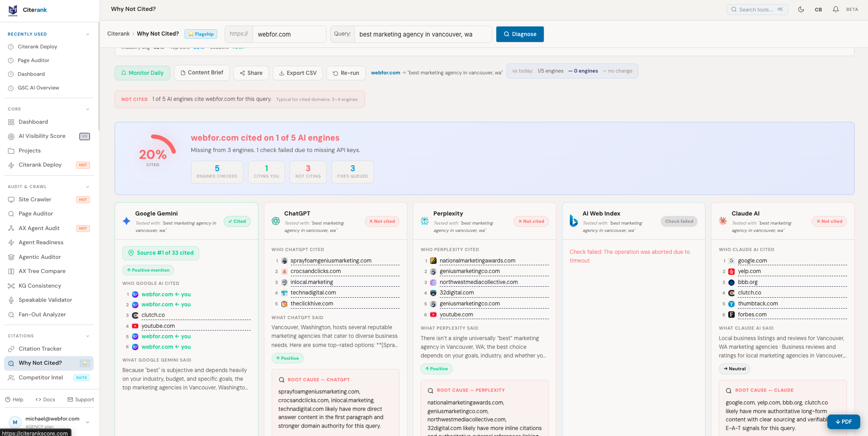Image resolution: width=868 pixels, height=436 pixels.
Task: Click the Competitor Intel people icon
Action: point(11,378)
